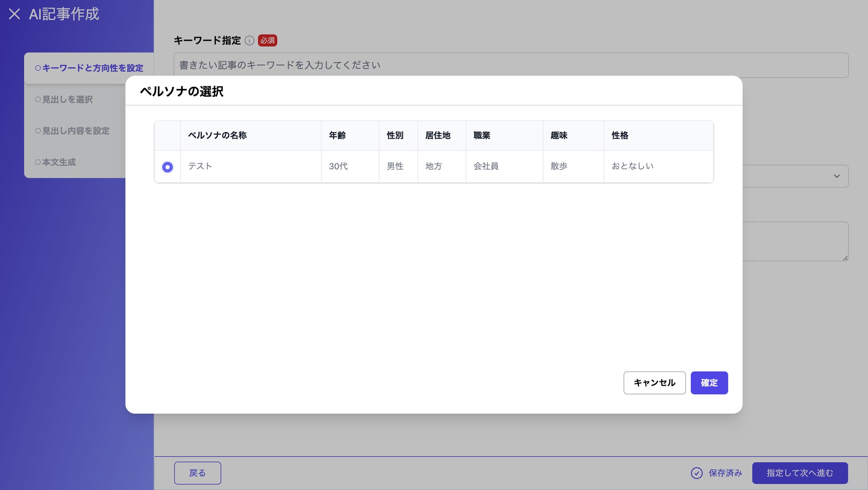Open the dropdown chevron behind the dialog
This screenshot has width=868, height=490.
(x=836, y=176)
